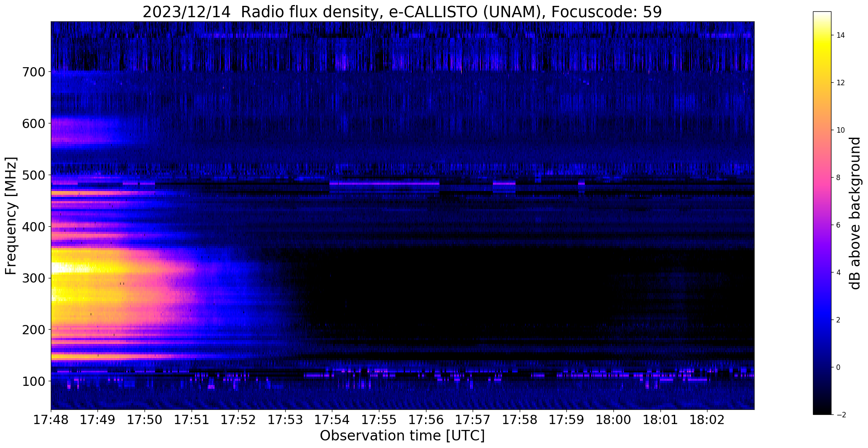This screenshot has width=868, height=448.
Task: Click the 17:55 time tick label
Action: point(379,420)
